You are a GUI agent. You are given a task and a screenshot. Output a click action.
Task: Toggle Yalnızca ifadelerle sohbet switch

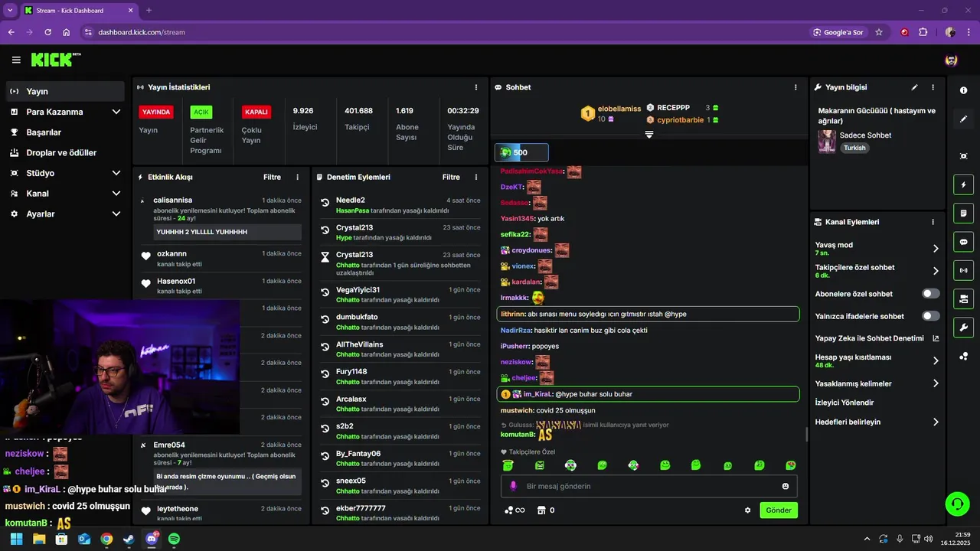(x=931, y=316)
